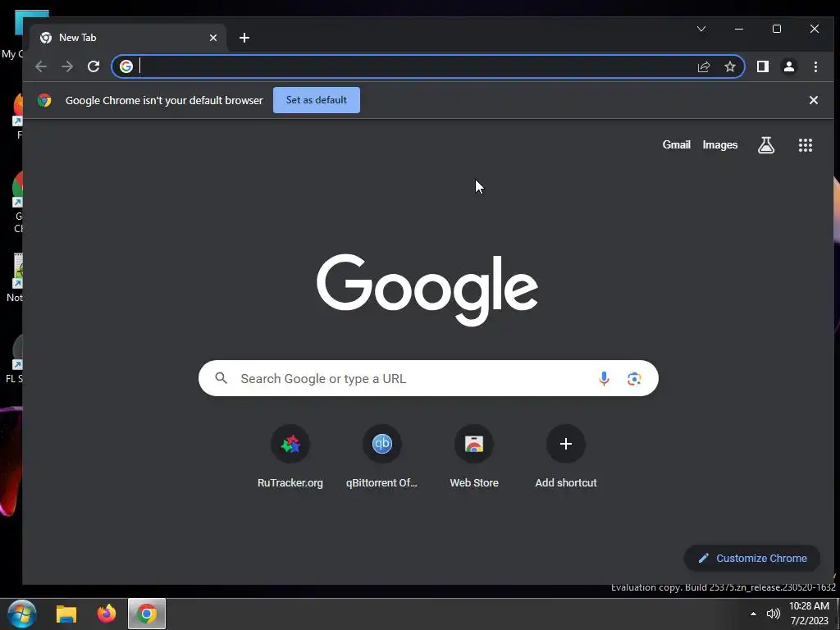Click the forward navigation arrow
The width and height of the screenshot is (840, 630).
coord(67,66)
